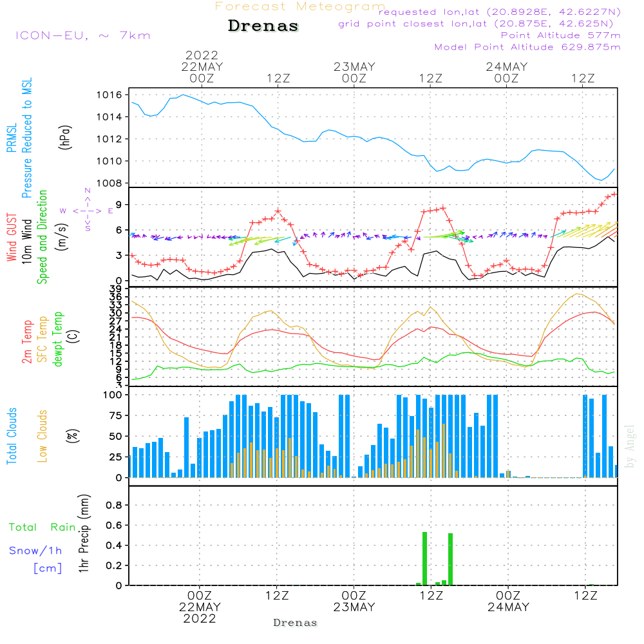Click the orange 'SFC Temp' vertical label
The image size is (644, 644).
[x=43, y=339]
